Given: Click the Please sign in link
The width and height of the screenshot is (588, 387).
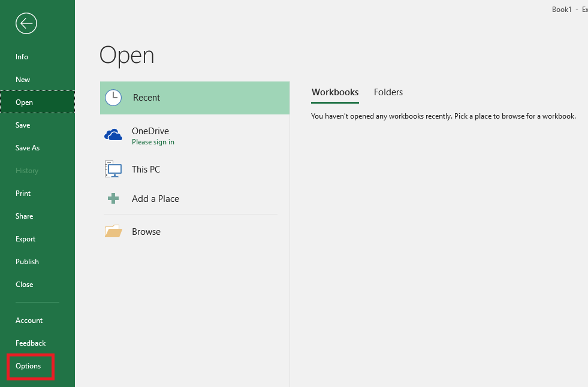Looking at the screenshot, I should point(153,143).
